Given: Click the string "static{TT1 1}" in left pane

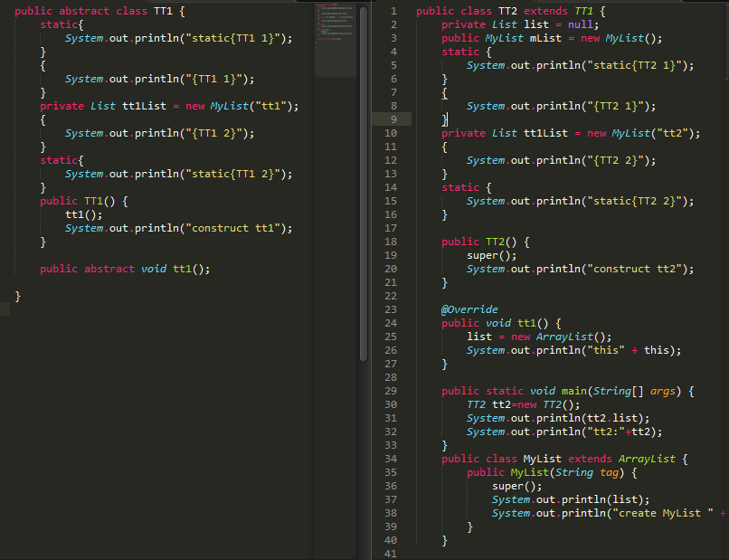Looking at the screenshot, I should 233,38.
